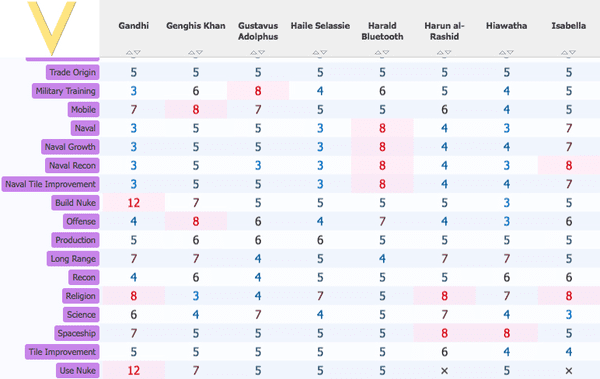This screenshot has height=379, width=600.
Task: Sort Genghis Khan column descending arrow
Action: coord(199,52)
